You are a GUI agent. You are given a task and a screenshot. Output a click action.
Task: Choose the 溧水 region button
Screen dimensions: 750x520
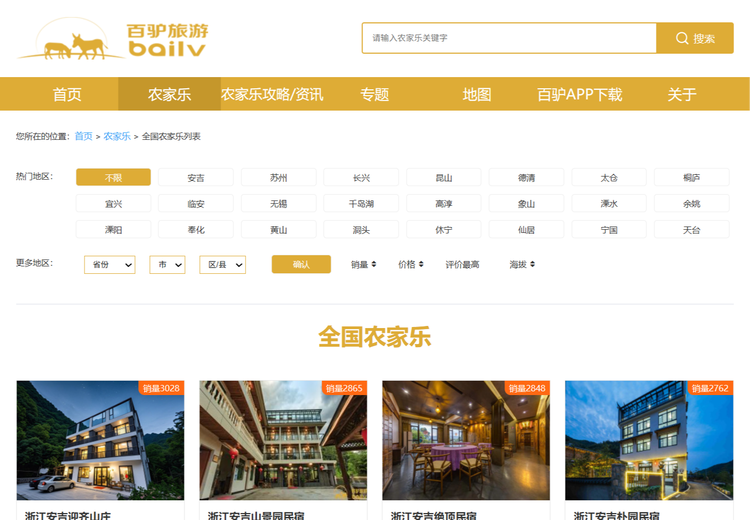(609, 203)
